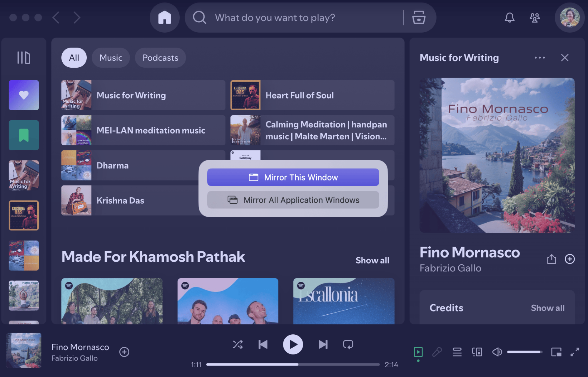Connect to a device
The height and width of the screenshot is (377, 588).
(x=477, y=352)
